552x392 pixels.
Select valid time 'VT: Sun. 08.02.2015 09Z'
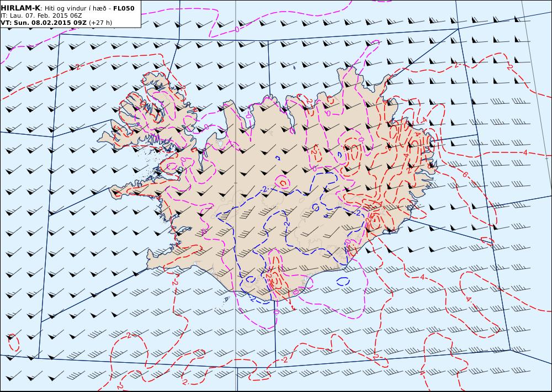(44, 23)
